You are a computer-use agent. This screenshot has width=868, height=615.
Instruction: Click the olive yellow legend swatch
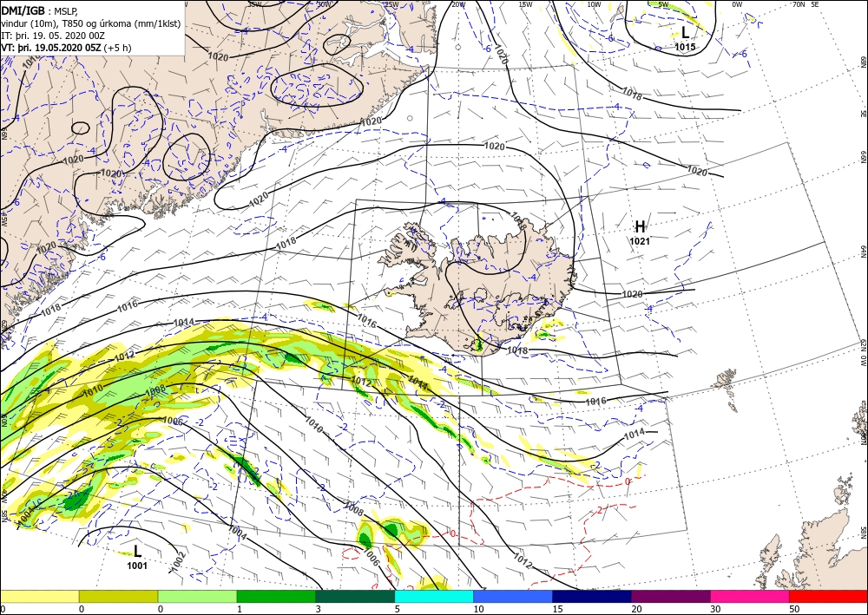118,596
